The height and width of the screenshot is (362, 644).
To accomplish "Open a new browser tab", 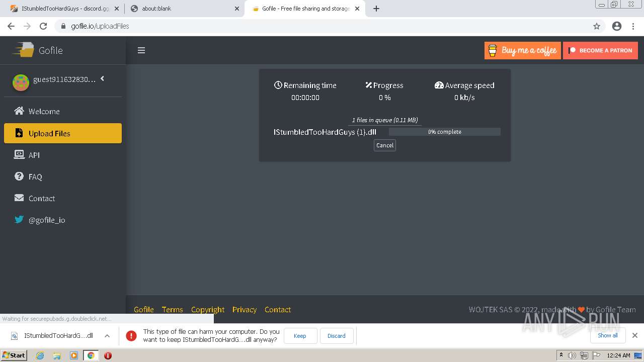I will [376, 9].
